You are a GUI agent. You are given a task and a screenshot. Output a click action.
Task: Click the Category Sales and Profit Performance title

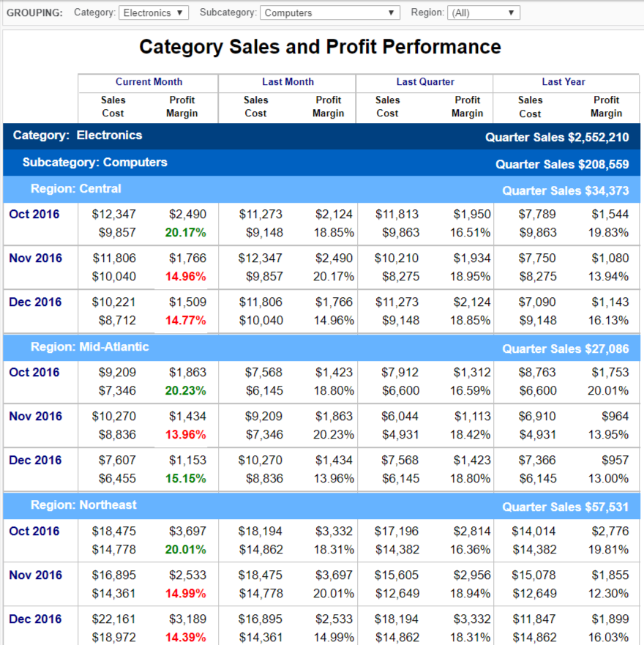coord(321,48)
